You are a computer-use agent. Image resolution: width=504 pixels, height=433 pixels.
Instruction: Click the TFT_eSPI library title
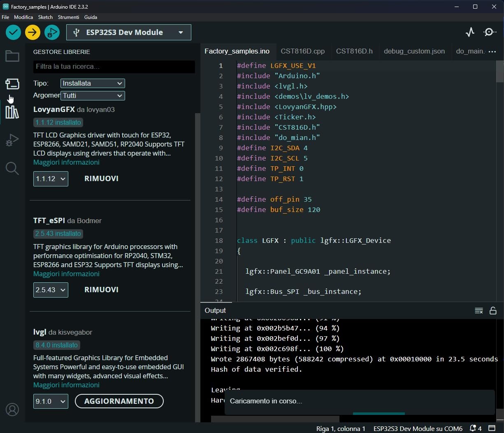pos(49,221)
